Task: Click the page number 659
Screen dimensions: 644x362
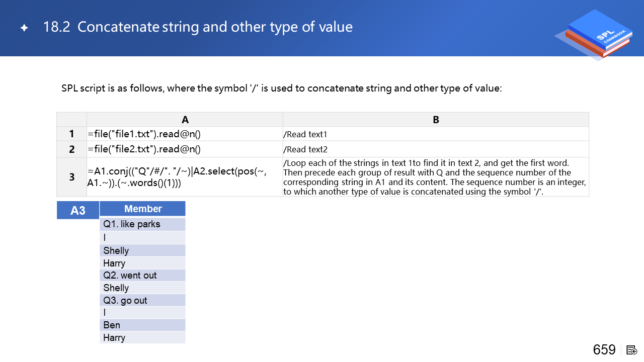Action: (604, 350)
